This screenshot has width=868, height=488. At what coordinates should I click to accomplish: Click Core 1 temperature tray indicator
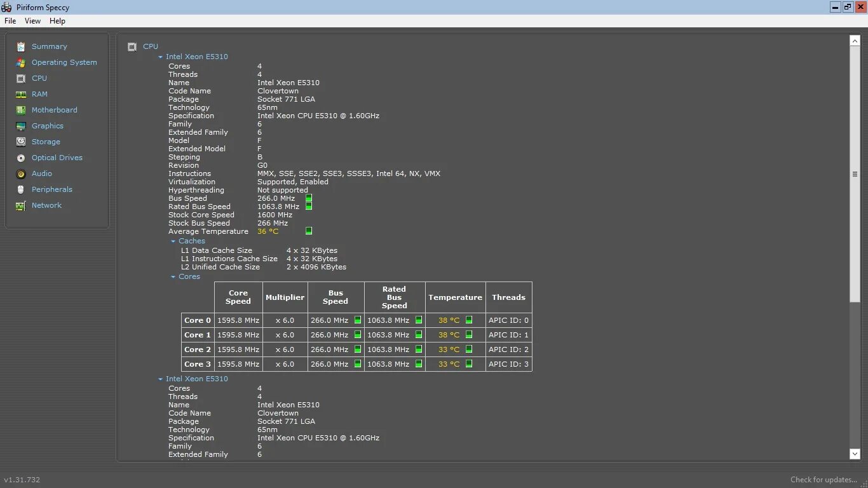469,334
